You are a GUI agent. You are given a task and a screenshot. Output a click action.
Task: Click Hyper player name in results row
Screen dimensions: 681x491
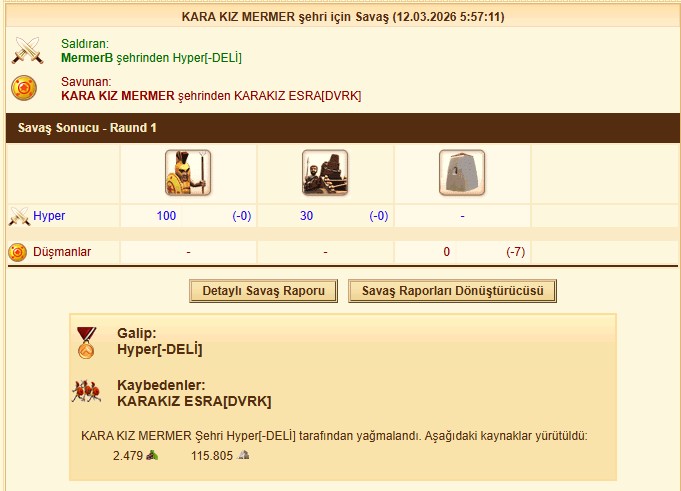49,216
